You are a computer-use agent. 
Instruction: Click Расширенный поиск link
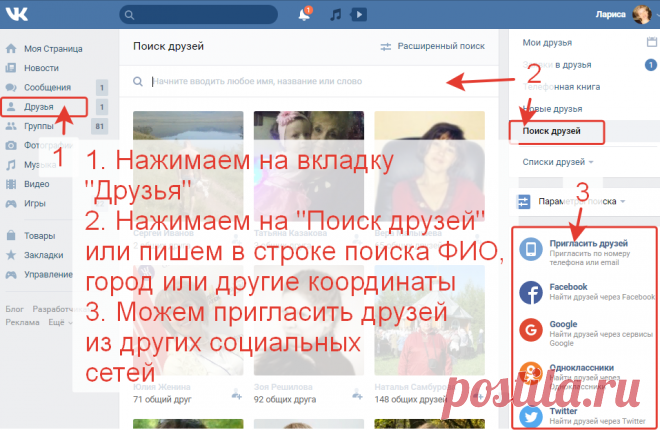tap(441, 46)
